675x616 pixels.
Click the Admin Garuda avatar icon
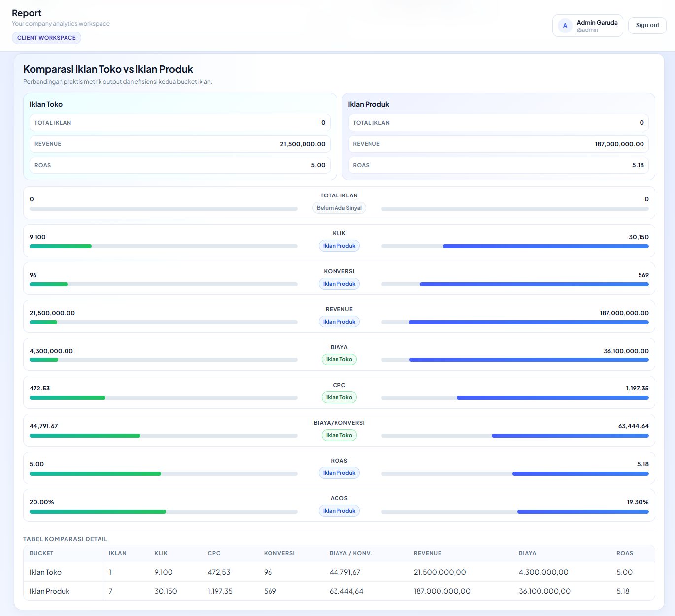tap(564, 25)
